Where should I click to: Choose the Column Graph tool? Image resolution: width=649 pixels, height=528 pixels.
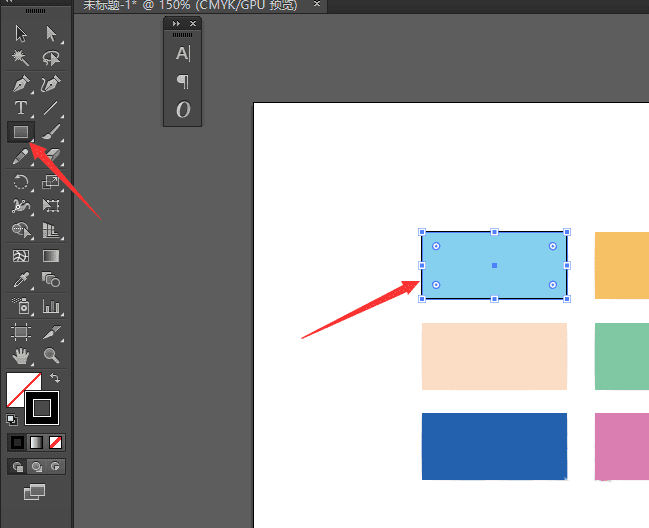coord(51,307)
